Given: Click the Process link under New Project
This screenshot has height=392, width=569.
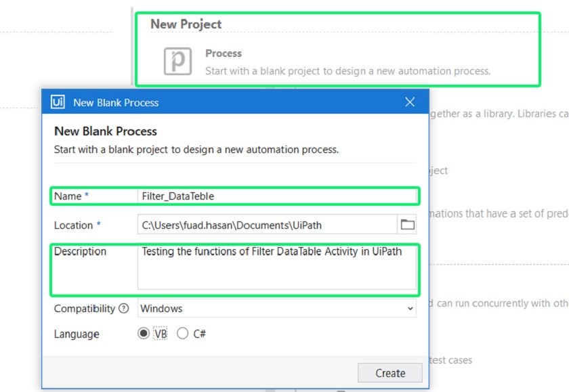Looking at the screenshot, I should (224, 53).
